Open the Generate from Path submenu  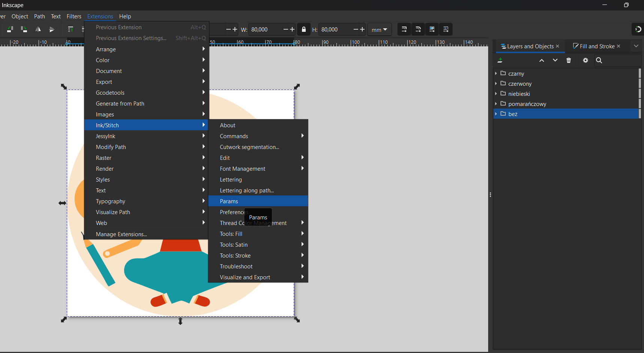[x=146, y=103]
